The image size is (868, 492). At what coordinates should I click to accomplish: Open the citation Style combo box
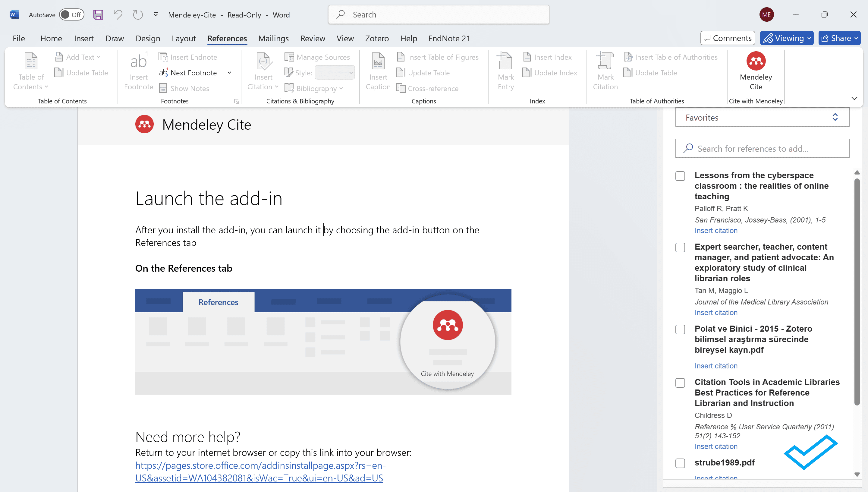[334, 73]
